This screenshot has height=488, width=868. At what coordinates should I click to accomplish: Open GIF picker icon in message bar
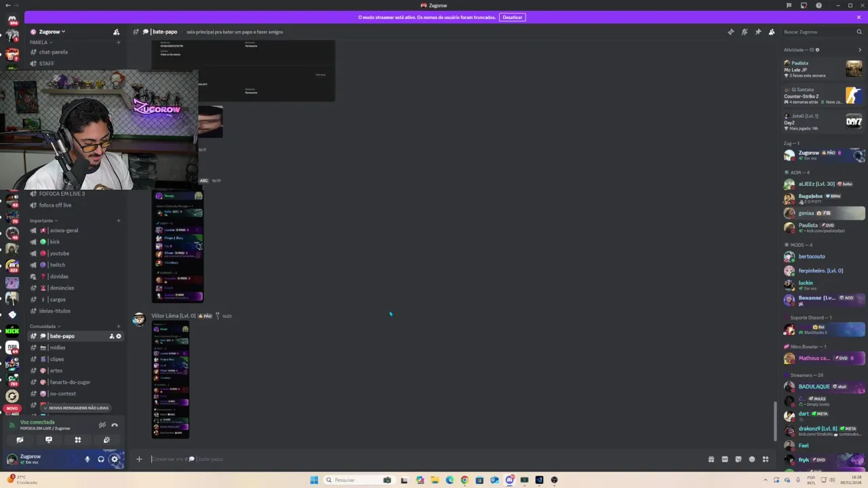click(725, 460)
